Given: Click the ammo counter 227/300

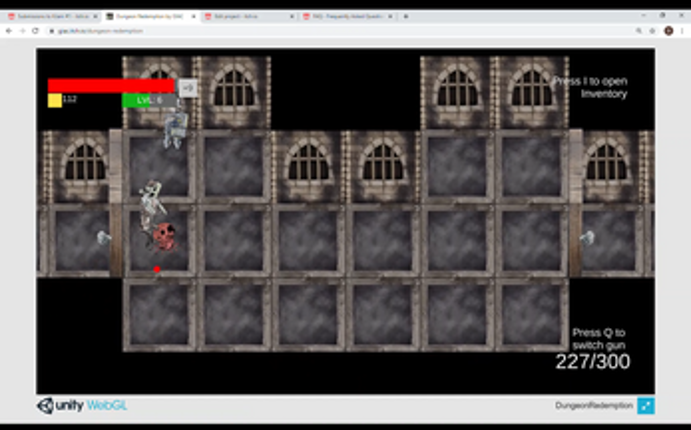Looking at the screenshot, I should coord(593,362).
